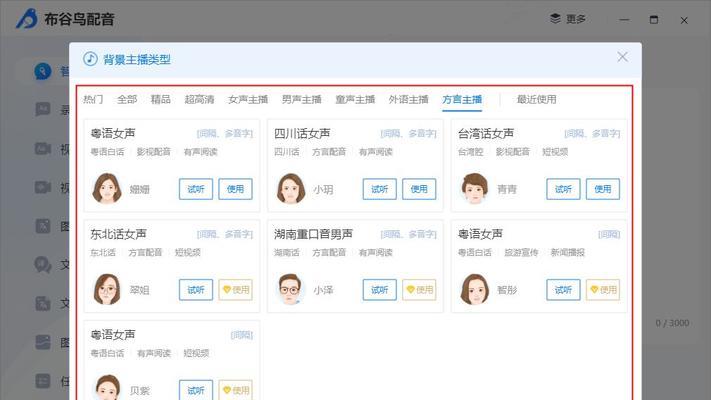Close the 背景主播类型 dialog
The width and height of the screenshot is (711, 400).
[x=623, y=57]
